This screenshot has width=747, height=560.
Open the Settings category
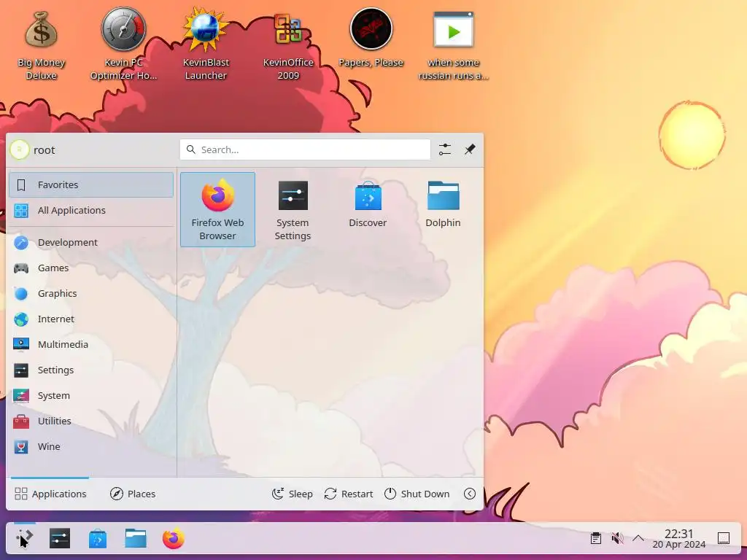[91, 370]
